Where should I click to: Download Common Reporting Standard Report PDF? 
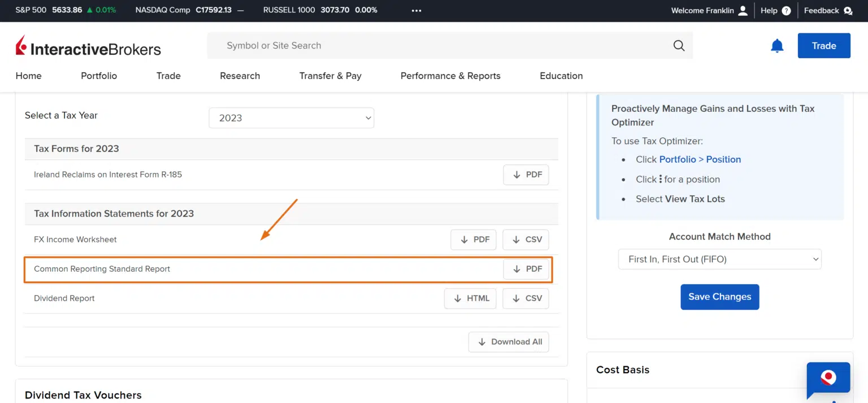pos(526,269)
